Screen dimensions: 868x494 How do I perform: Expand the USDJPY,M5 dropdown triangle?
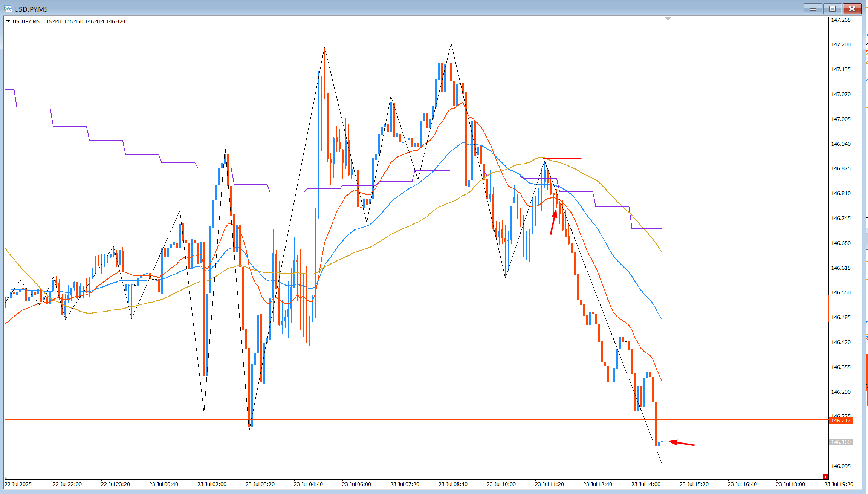point(8,21)
